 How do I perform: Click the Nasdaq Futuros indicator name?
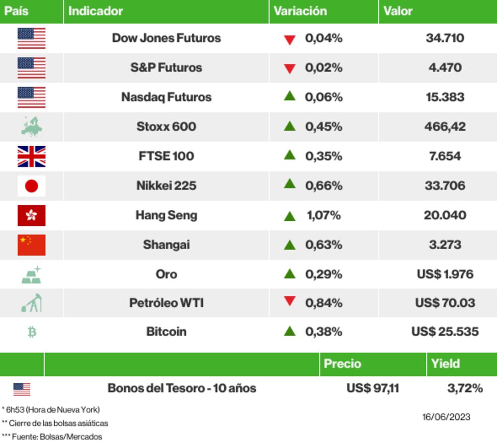tap(166, 97)
